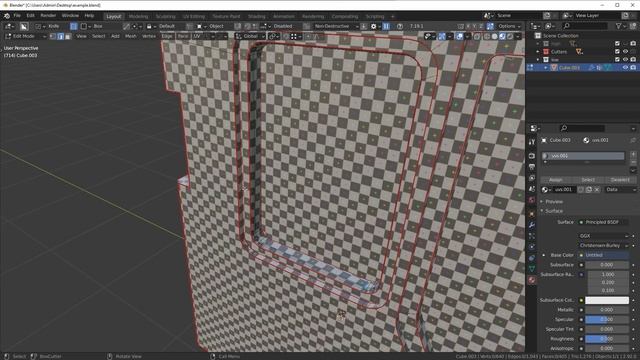Screen dimensions: 640x360
Task: Enable face select mode
Action: click(x=68, y=36)
